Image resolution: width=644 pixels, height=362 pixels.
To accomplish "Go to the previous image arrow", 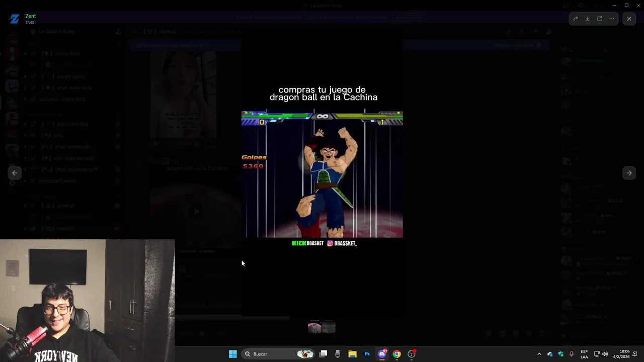I will pyautogui.click(x=15, y=173).
